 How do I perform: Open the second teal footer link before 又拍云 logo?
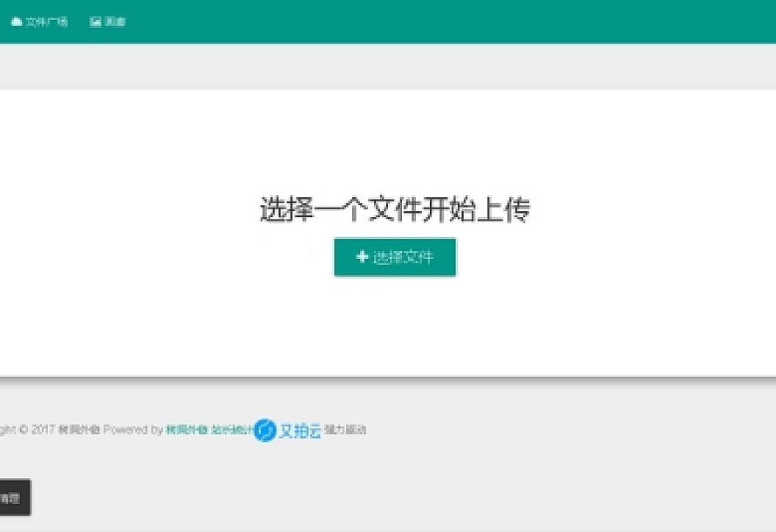231,430
